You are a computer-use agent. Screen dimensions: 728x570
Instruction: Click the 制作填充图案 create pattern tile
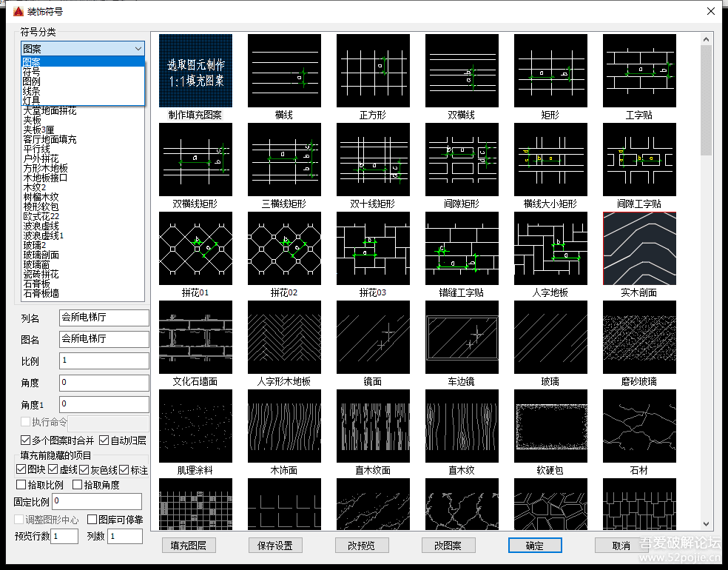tap(195, 70)
